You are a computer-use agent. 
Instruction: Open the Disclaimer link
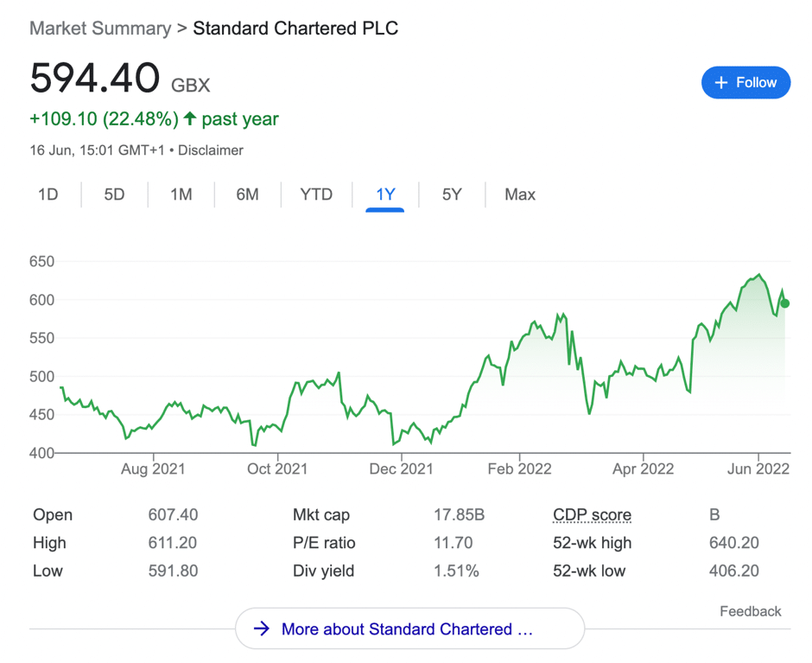click(212, 150)
